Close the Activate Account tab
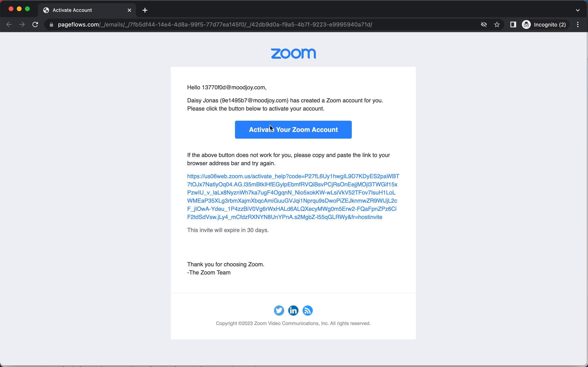The image size is (588, 367). click(x=129, y=10)
